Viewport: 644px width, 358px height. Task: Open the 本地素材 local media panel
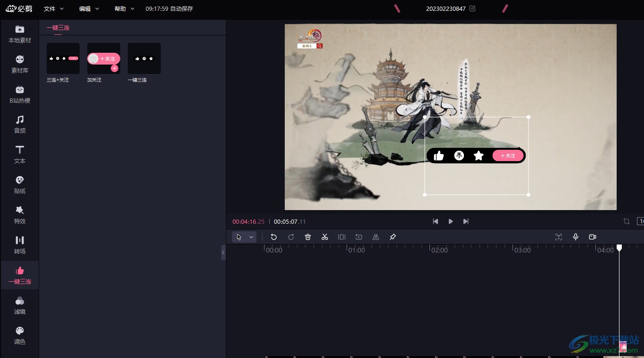(x=20, y=34)
